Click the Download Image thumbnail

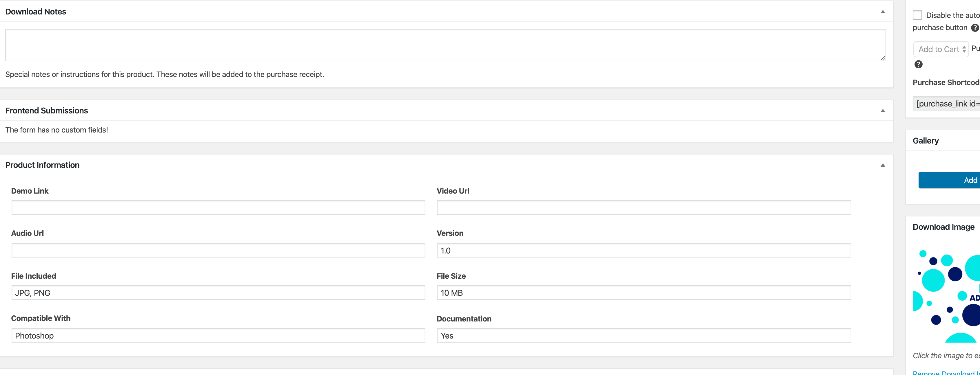(x=946, y=296)
